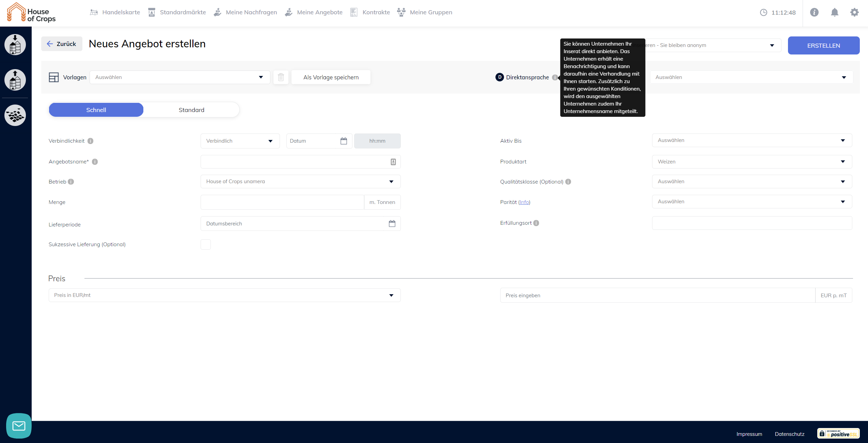Viewport: 868px width, 443px height.
Task: Open the notifications bell
Action: [834, 13]
